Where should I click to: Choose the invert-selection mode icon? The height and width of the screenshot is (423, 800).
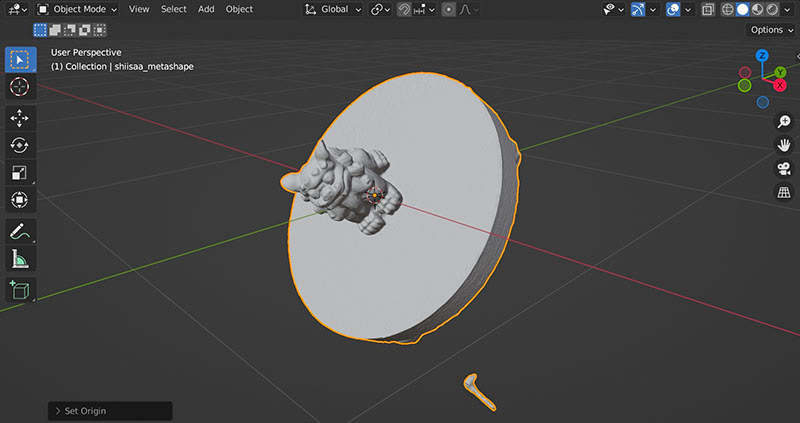tap(84, 30)
